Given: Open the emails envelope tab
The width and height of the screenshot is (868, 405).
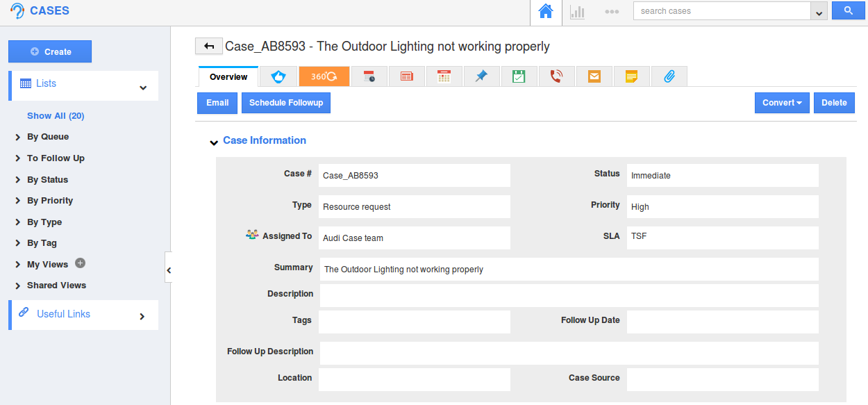Looking at the screenshot, I should 594,76.
